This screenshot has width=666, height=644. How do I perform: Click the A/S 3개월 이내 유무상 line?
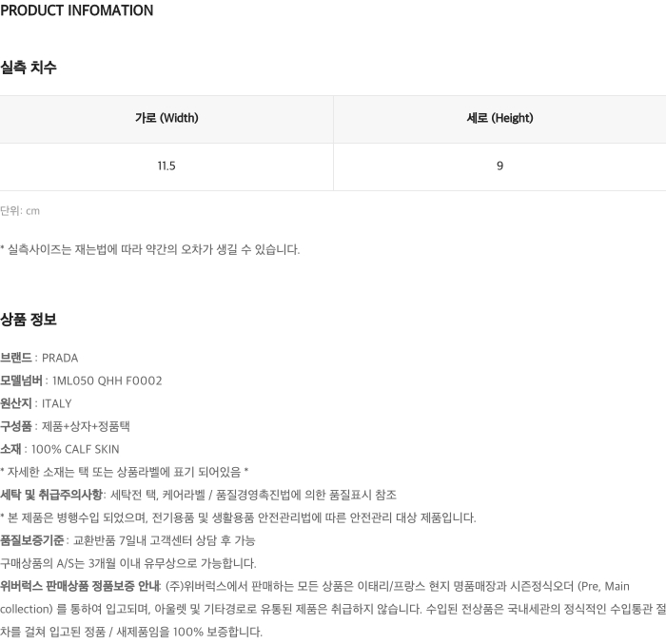pos(128,564)
